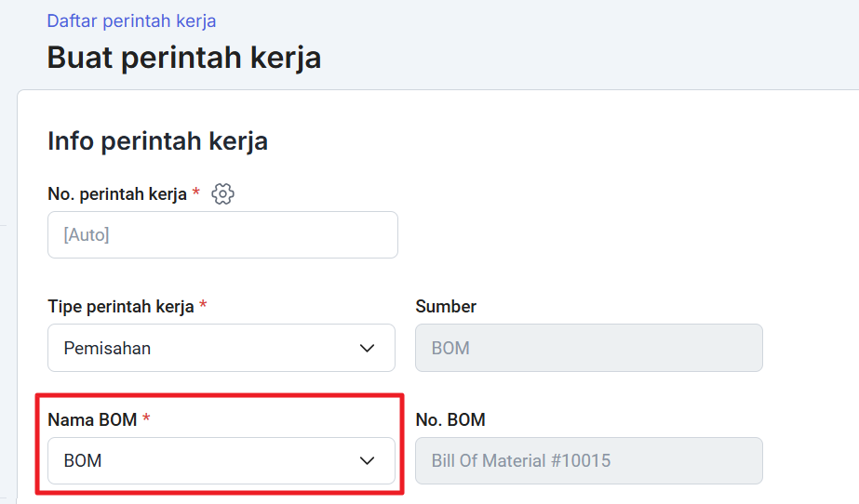The image size is (859, 504).
Task: Click the red asterisk beside Tipe perintah kerja
Action: click(203, 304)
